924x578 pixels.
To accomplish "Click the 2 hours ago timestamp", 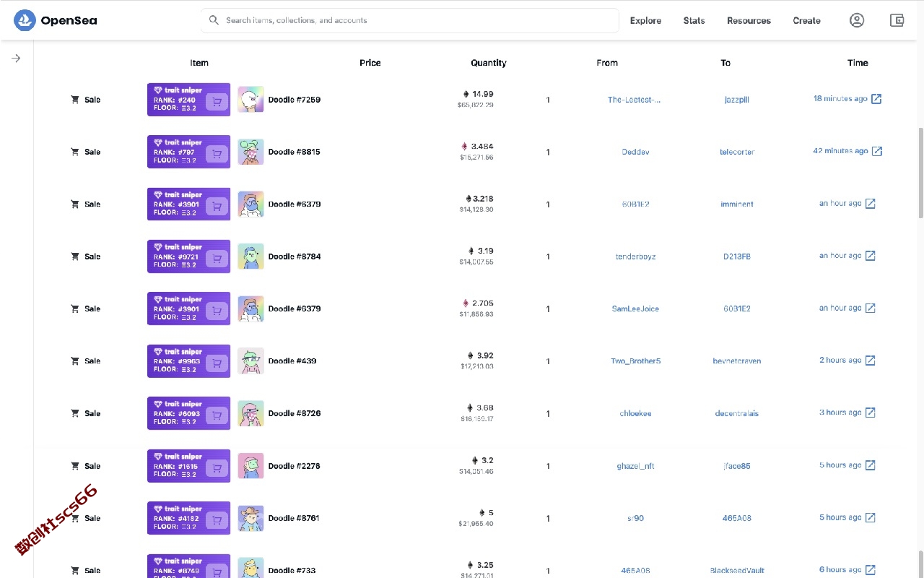I will [840, 361].
